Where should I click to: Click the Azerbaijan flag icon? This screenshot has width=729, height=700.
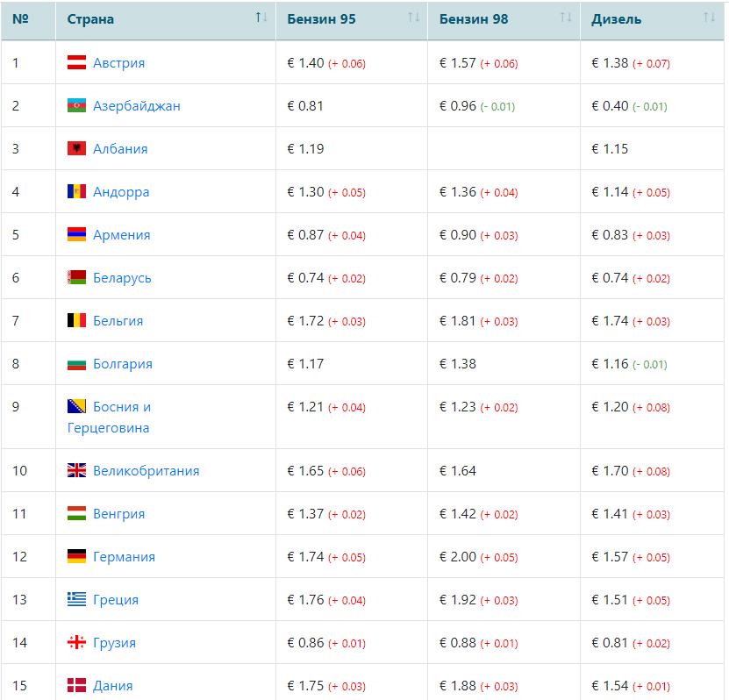coord(76,105)
